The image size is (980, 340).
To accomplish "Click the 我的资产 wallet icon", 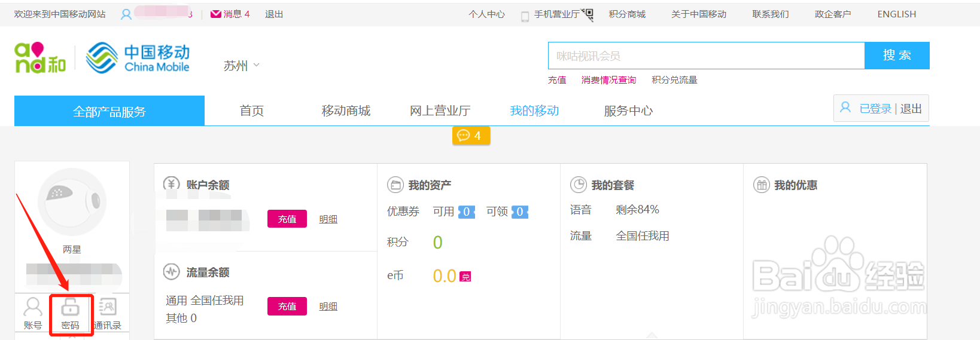I will tap(395, 185).
